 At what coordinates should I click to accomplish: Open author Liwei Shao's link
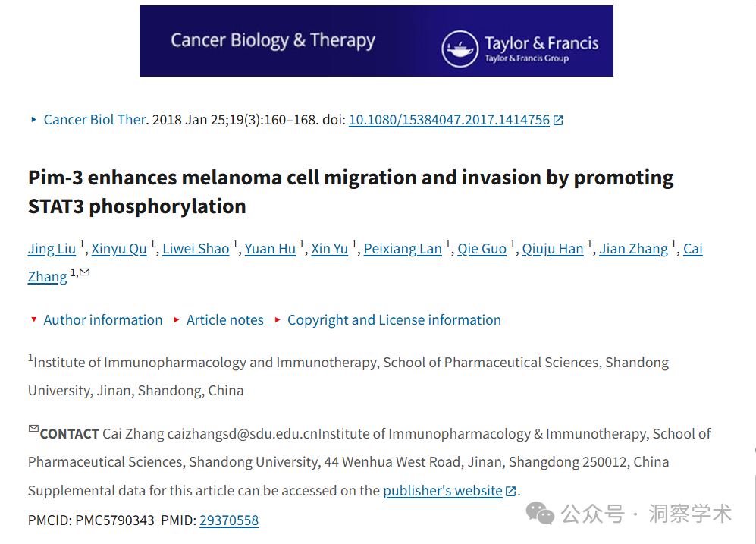point(196,249)
